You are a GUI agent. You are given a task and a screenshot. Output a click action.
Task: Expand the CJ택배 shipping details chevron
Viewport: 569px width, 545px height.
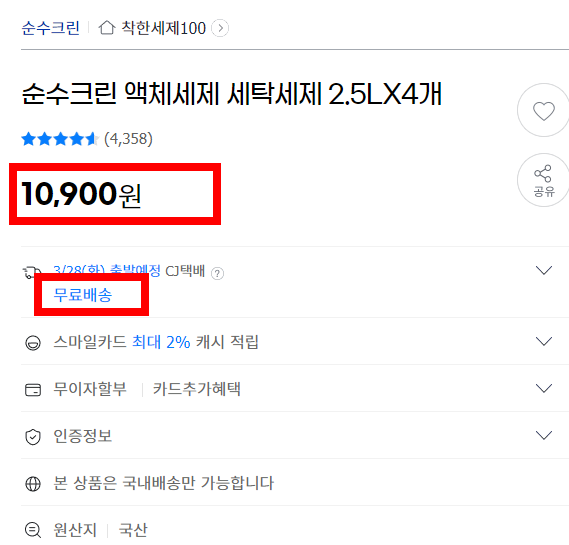(544, 270)
